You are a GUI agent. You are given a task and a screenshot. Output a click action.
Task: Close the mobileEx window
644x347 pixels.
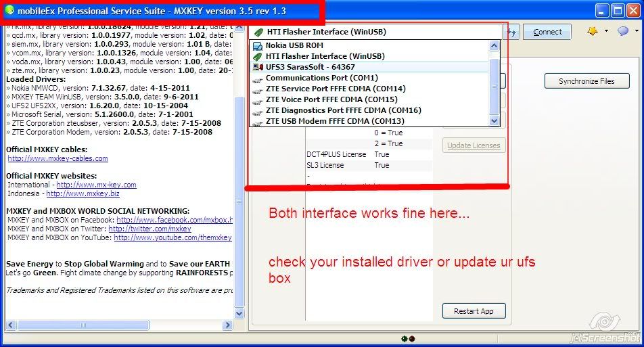pyautogui.click(x=633, y=11)
